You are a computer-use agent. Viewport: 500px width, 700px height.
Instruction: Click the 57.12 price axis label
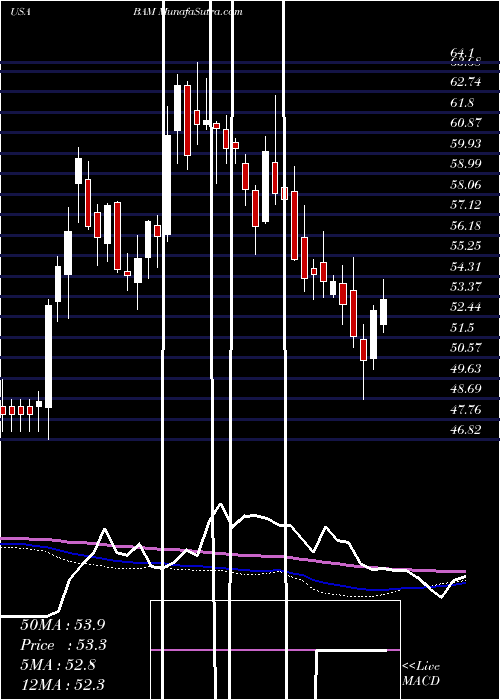[466, 205]
